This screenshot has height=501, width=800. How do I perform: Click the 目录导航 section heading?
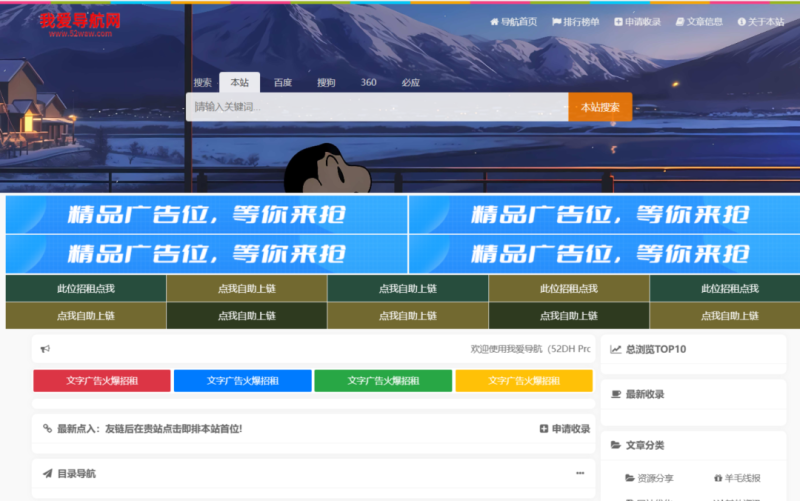[x=77, y=473]
